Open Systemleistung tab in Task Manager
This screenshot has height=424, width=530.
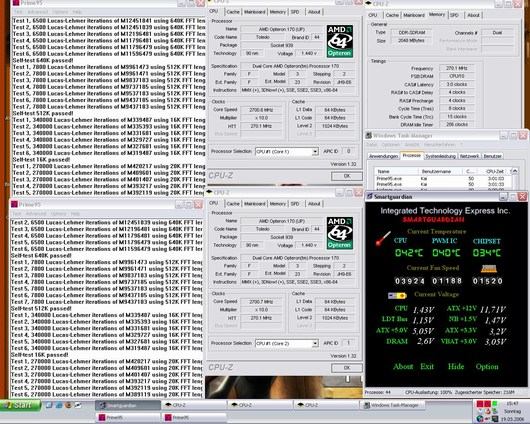pos(440,156)
